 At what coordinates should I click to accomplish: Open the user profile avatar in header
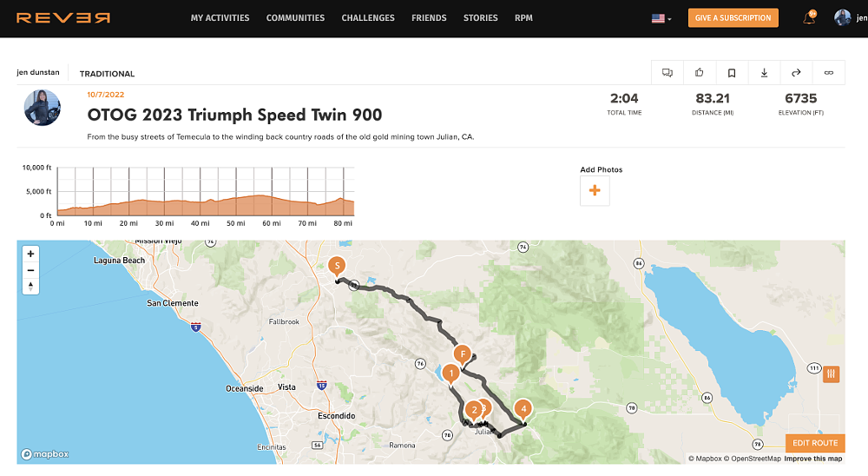(843, 17)
